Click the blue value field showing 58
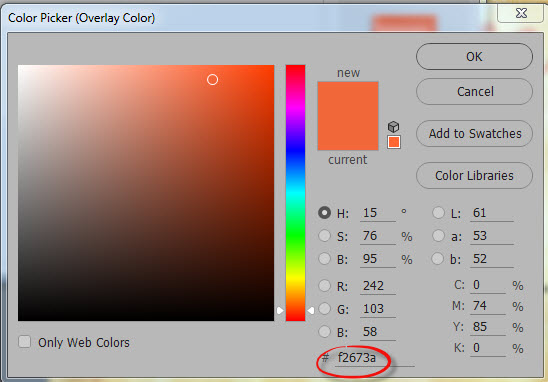 pyautogui.click(x=377, y=332)
